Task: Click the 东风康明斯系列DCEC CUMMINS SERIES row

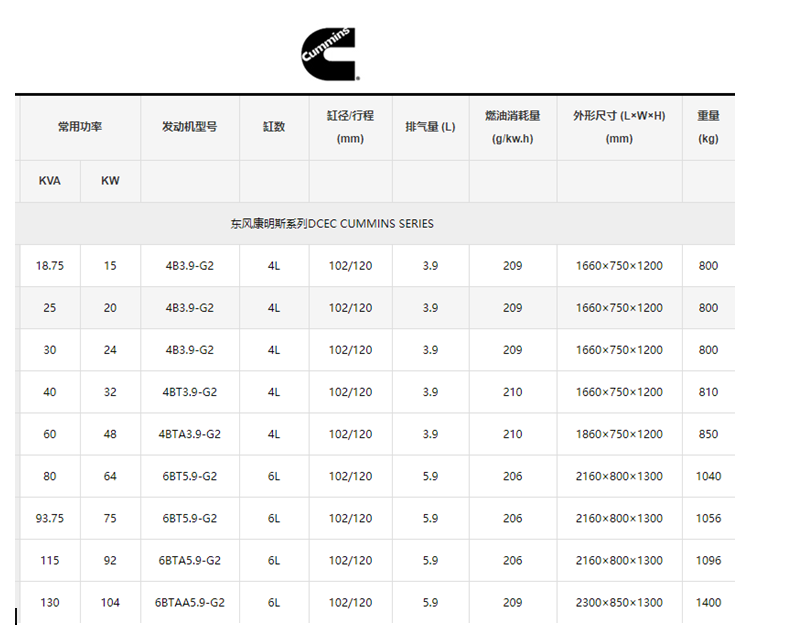Action: coord(375,224)
